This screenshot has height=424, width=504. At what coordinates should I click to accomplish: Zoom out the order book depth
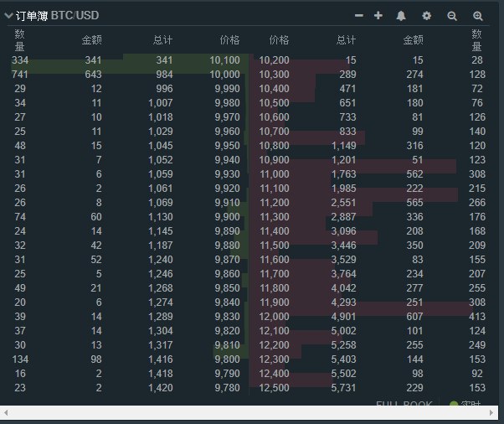click(452, 16)
